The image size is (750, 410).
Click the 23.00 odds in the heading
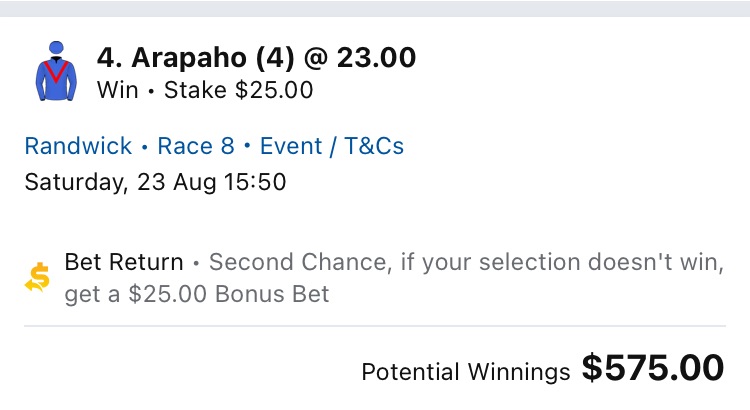pyautogui.click(x=376, y=58)
